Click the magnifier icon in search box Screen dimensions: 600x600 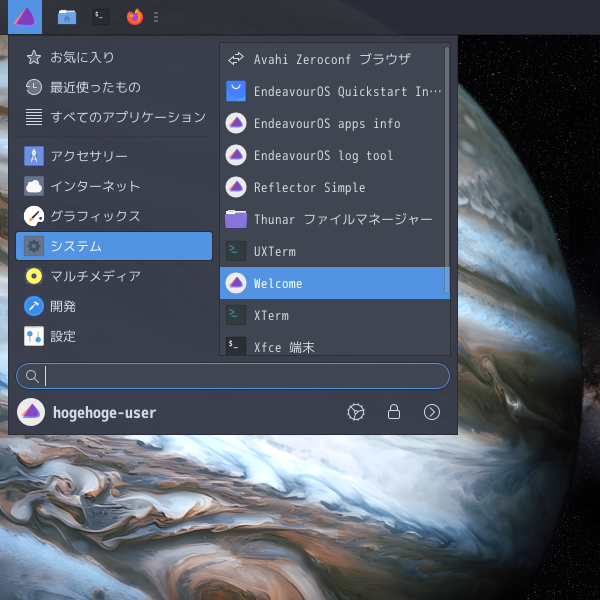[x=32, y=377]
